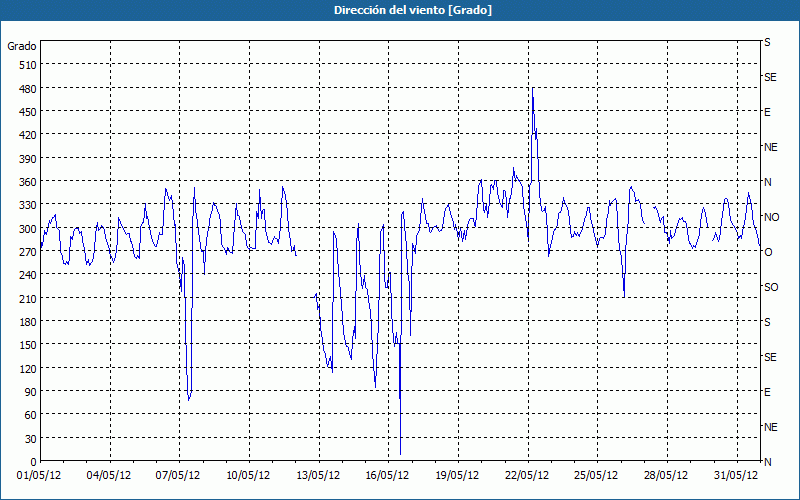This screenshot has width=800, height=500.
Task: Click the 450 value on the Grado axis
Action: [28, 112]
